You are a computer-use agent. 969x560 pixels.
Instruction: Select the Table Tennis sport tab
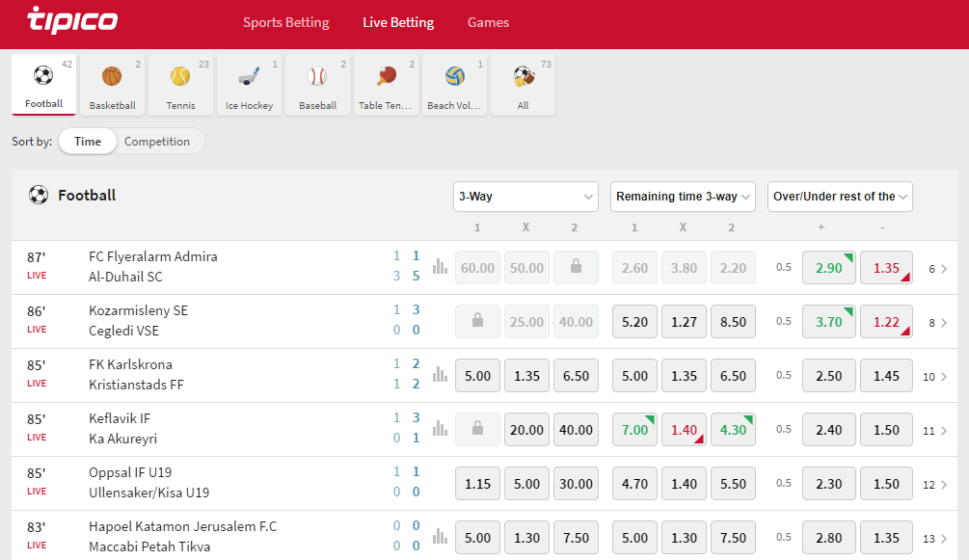point(387,85)
